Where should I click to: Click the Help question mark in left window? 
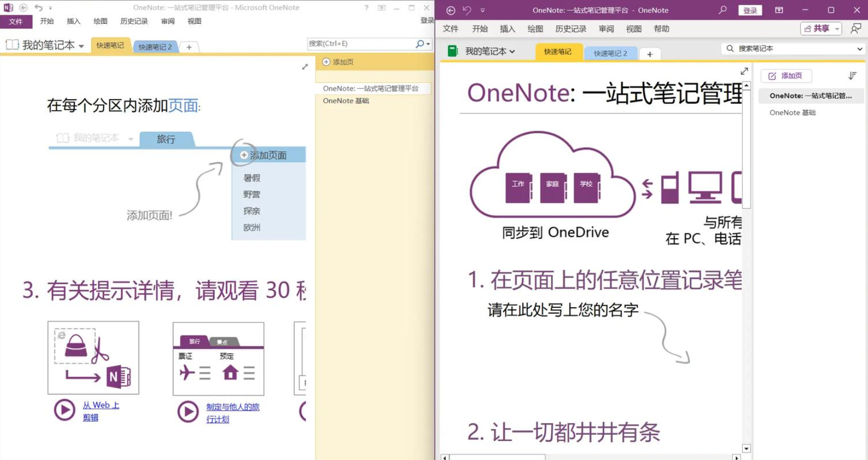tap(366, 7)
